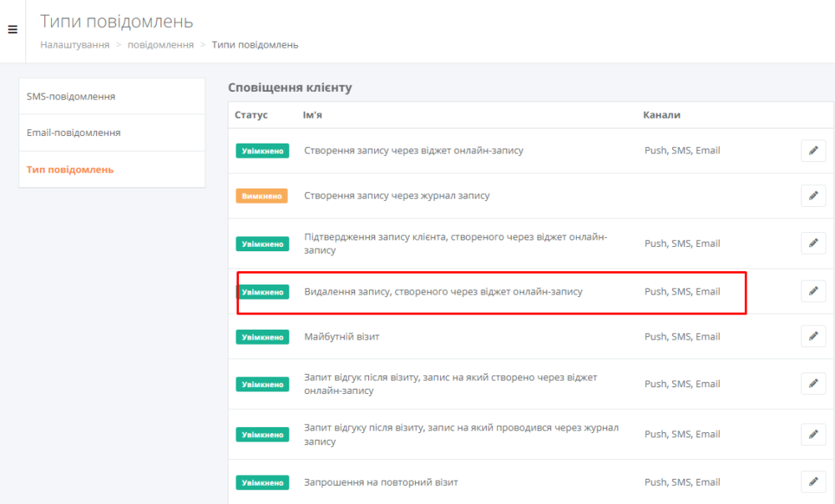Viewport: 835px width, 504px height.
Task: Click 'повідомлення' breadcrumb link
Action: point(160,44)
